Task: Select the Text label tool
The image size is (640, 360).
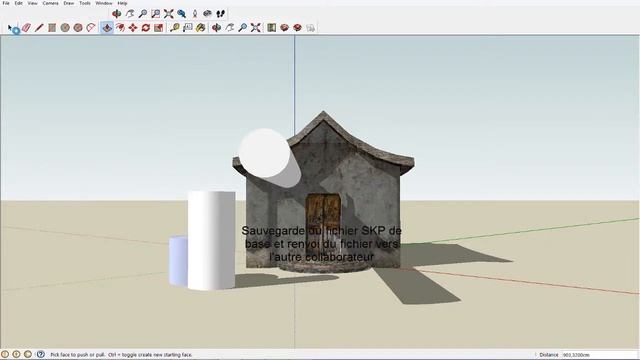Action: (x=188, y=28)
